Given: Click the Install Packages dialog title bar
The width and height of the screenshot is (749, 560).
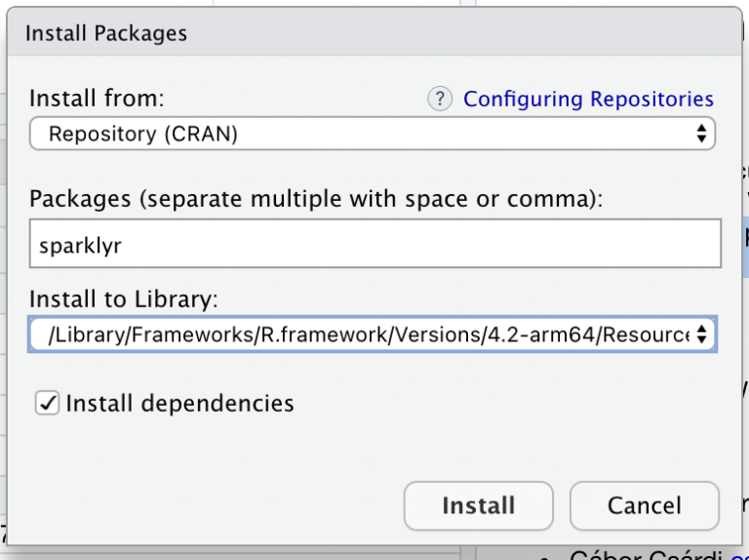Looking at the screenshot, I should (x=371, y=33).
